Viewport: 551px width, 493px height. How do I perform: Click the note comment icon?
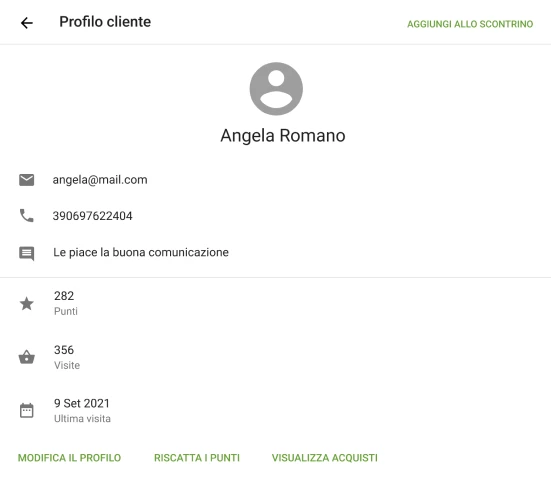coord(26,253)
